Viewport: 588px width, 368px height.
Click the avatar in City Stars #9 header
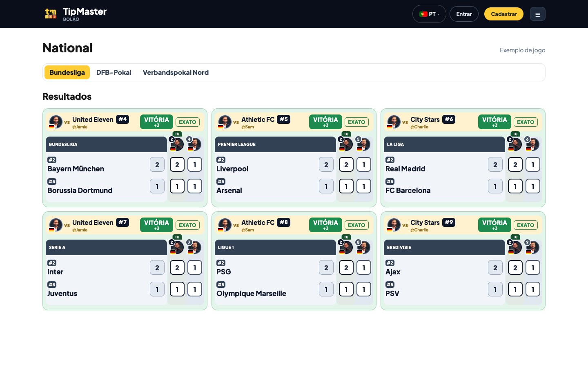(394, 225)
